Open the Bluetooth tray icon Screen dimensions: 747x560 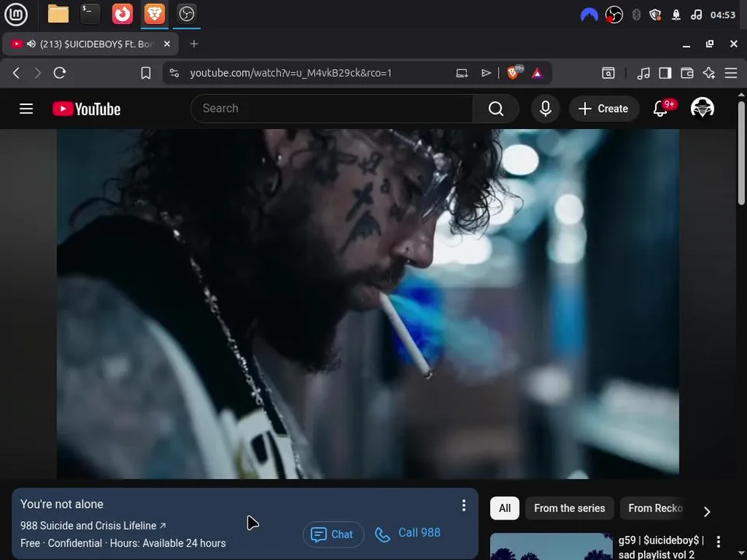[636, 15]
